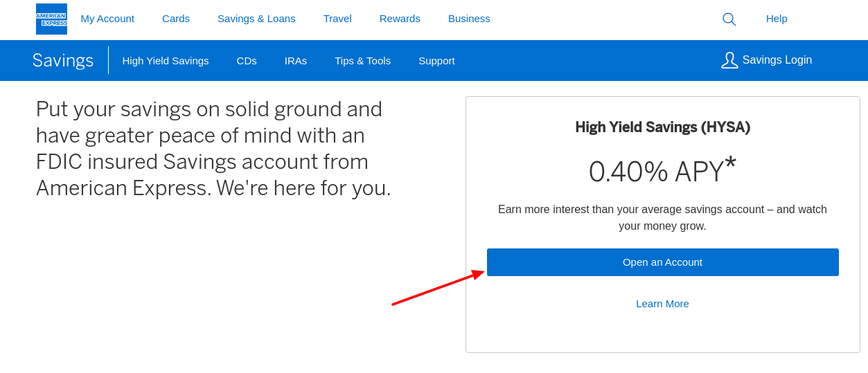This screenshot has height=373, width=868.
Task: Open the Help link
Action: pos(777,19)
